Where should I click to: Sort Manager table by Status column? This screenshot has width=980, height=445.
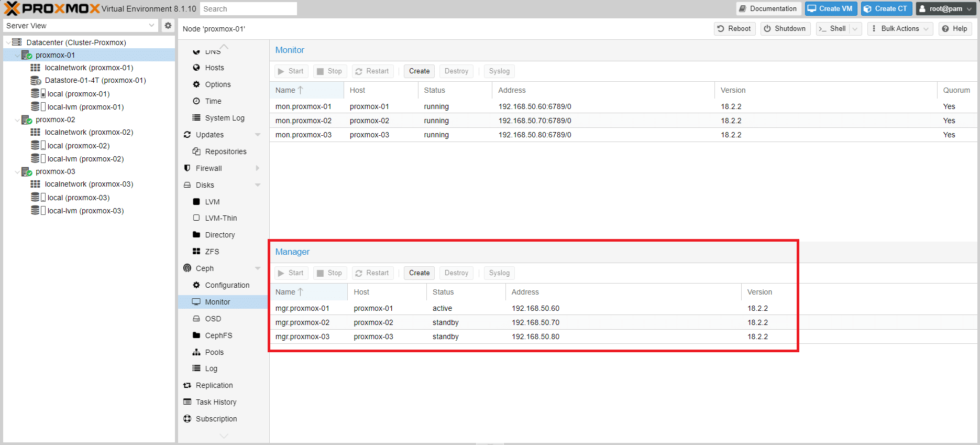[x=466, y=292]
